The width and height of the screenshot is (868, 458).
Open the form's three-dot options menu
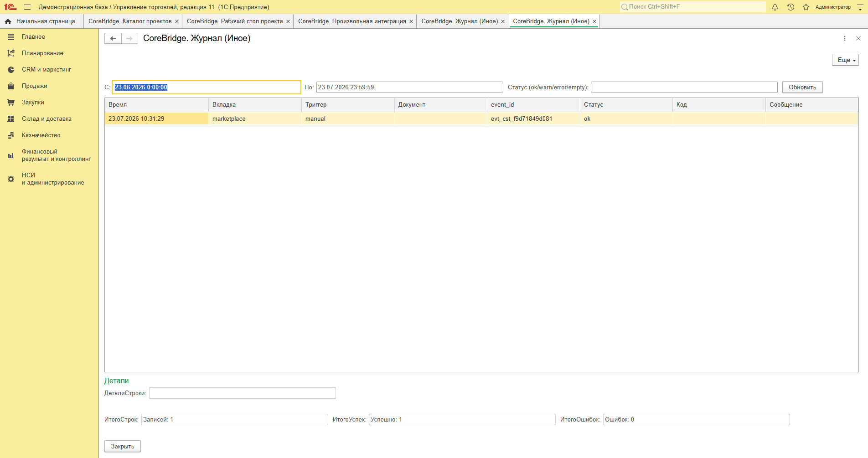(x=845, y=38)
